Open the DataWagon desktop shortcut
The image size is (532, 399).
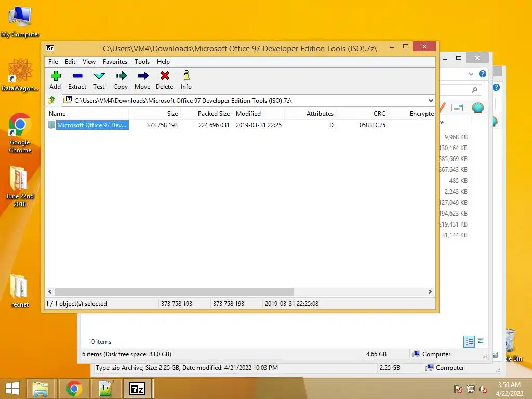(x=20, y=75)
